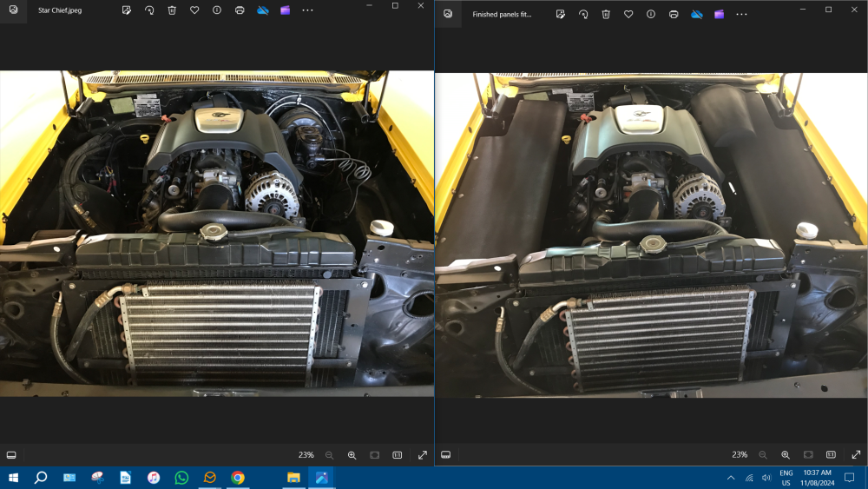Open Clipchamp icon in Star Chief window
The height and width of the screenshot is (489, 868).
[285, 10]
